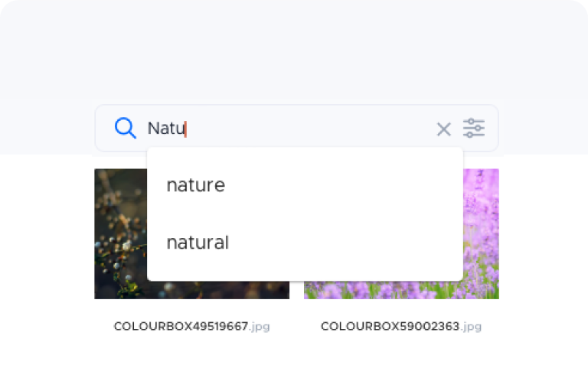This screenshot has width=588, height=391.
Task: Clear the search text with the X icon
Action: click(x=443, y=129)
